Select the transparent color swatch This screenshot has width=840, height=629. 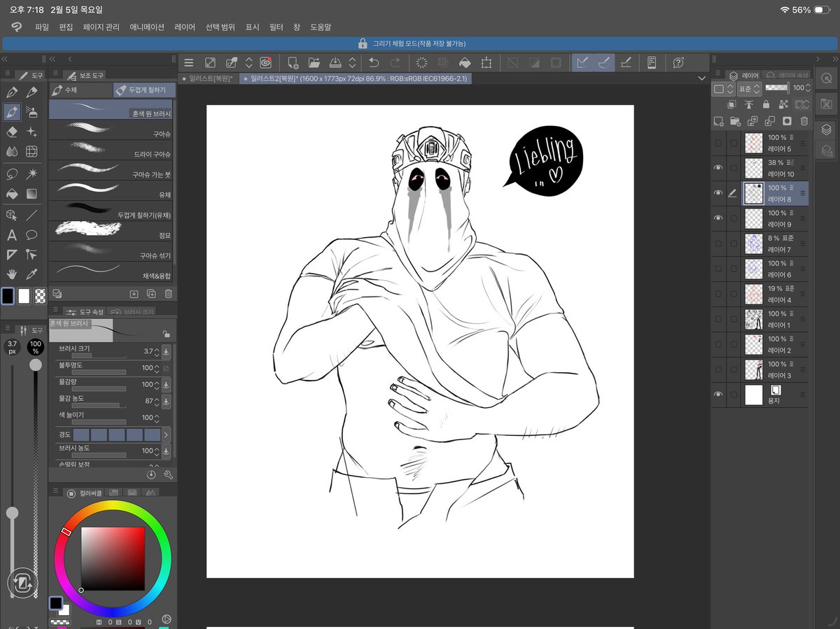(x=41, y=296)
